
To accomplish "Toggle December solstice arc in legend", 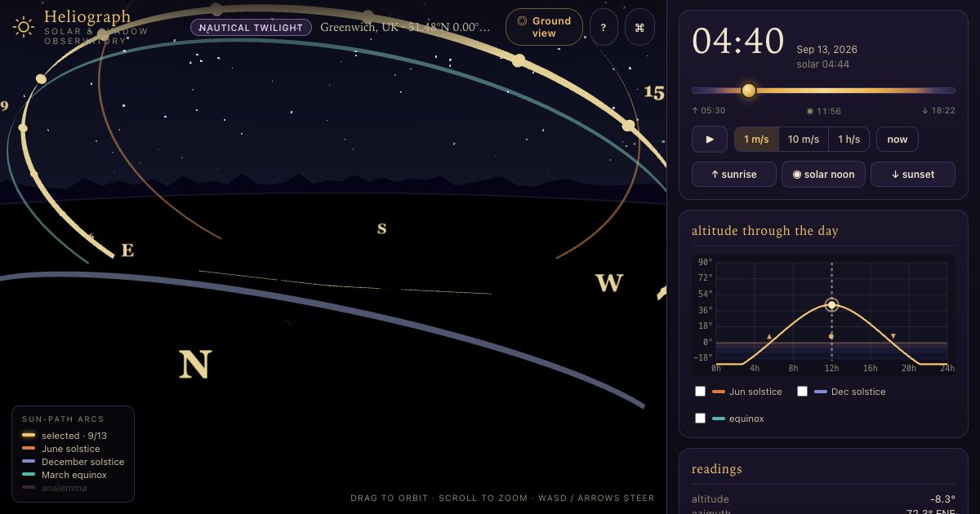I will pos(73,462).
